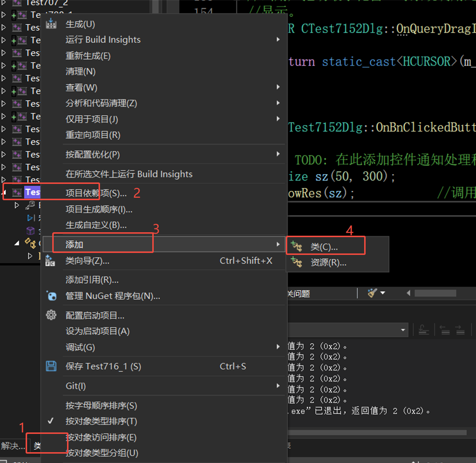Click static_cast<HCURSOR> text in the code

[389, 62]
